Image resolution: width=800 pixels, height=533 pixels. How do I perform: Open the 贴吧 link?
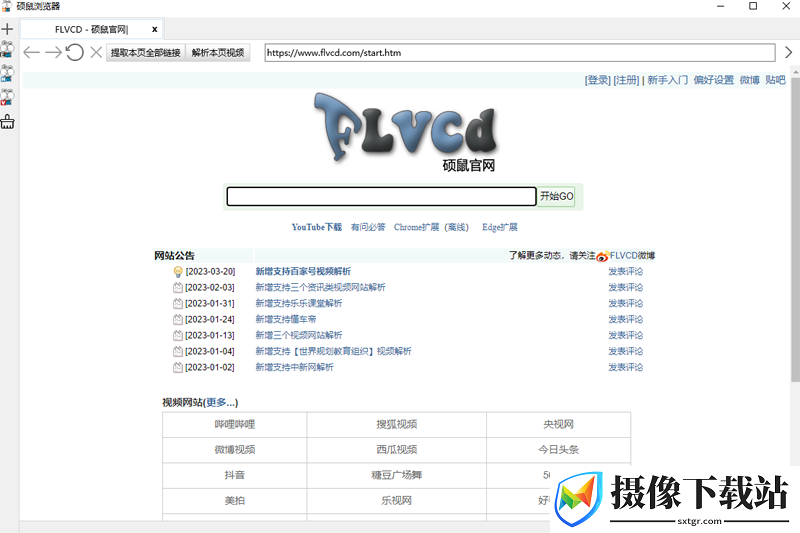775,80
